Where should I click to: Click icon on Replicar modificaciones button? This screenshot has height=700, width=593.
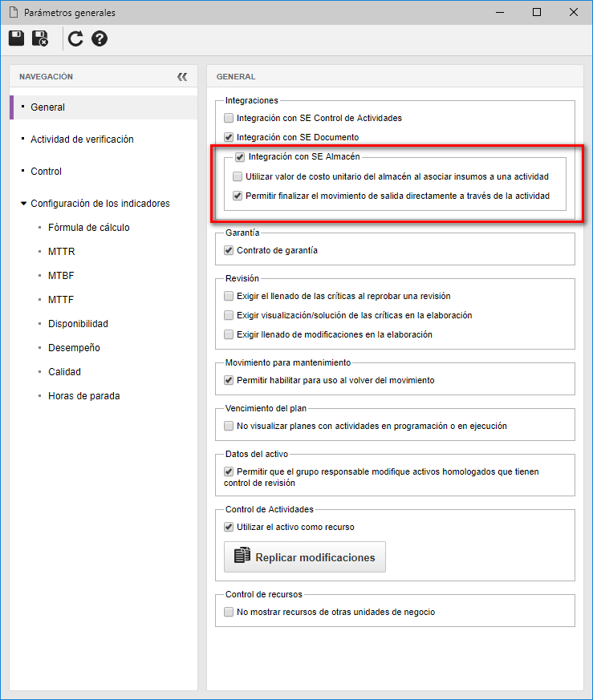(242, 555)
